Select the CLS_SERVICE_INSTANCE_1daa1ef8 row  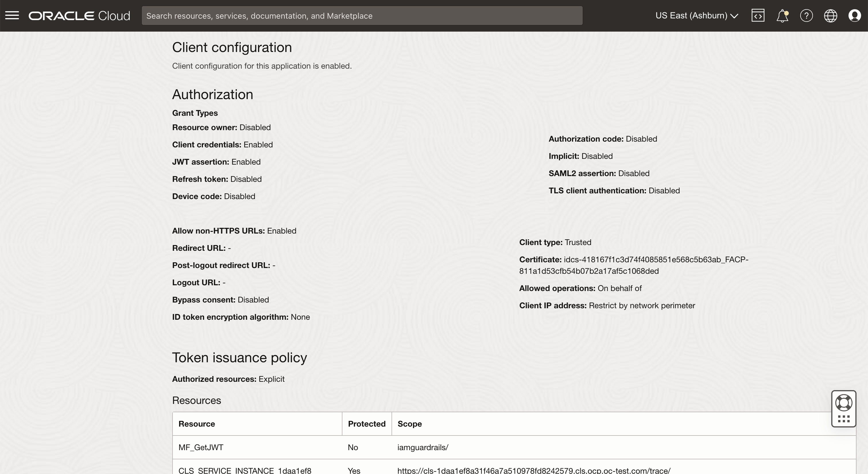245,470
